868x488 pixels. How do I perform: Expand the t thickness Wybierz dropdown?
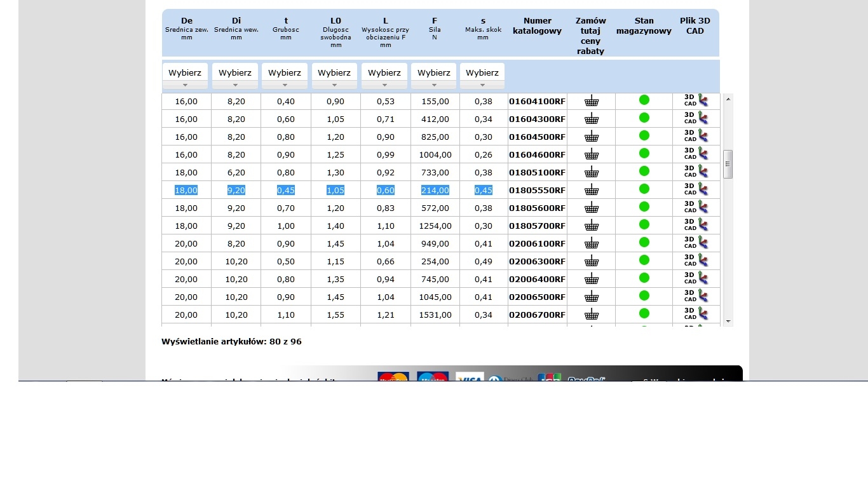(x=285, y=76)
